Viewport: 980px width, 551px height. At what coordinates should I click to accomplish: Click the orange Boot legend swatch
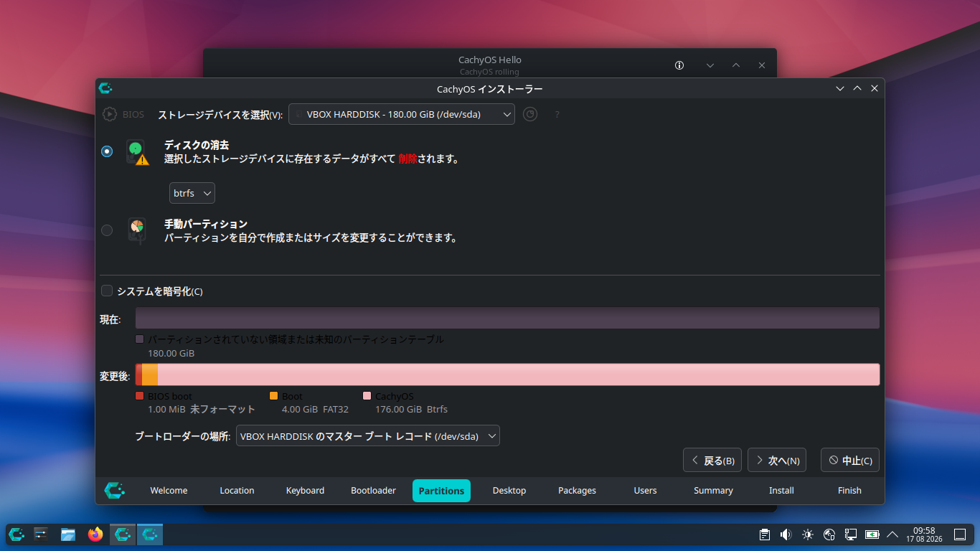pyautogui.click(x=273, y=396)
